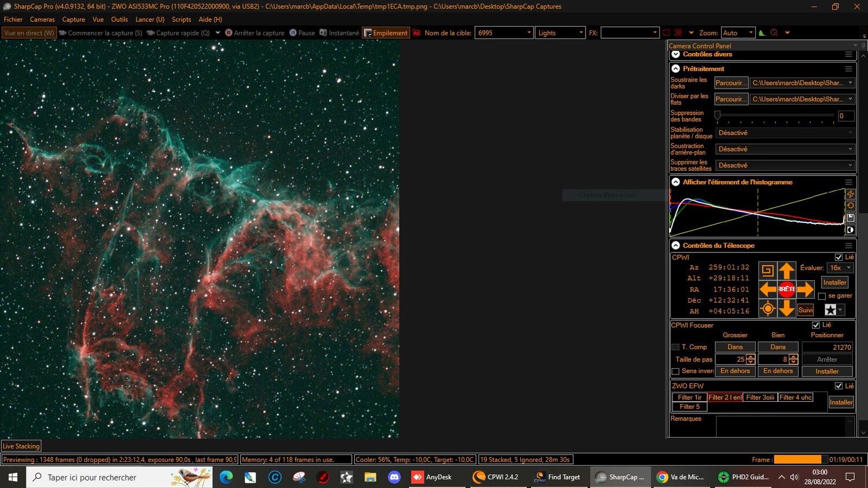Image resolution: width=868 pixels, height=488 pixels.
Task: Collapse the Contrôles du Télescope section
Action: tap(675, 245)
